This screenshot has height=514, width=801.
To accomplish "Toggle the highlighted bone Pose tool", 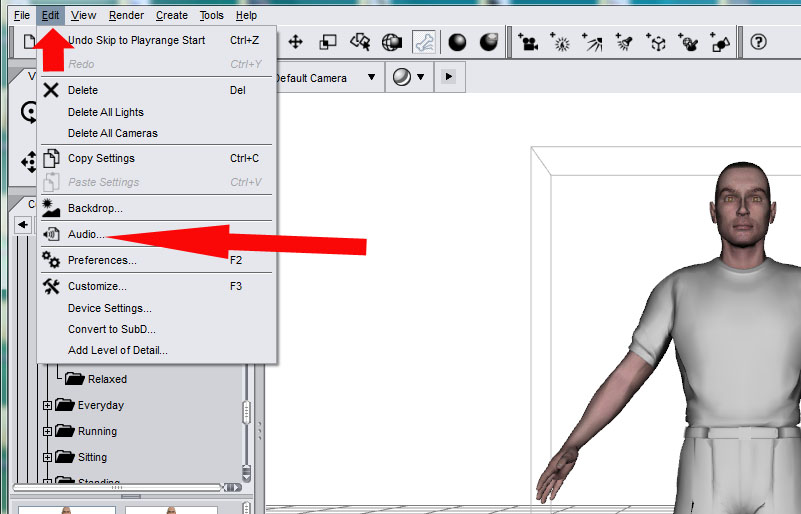I will click(x=424, y=42).
